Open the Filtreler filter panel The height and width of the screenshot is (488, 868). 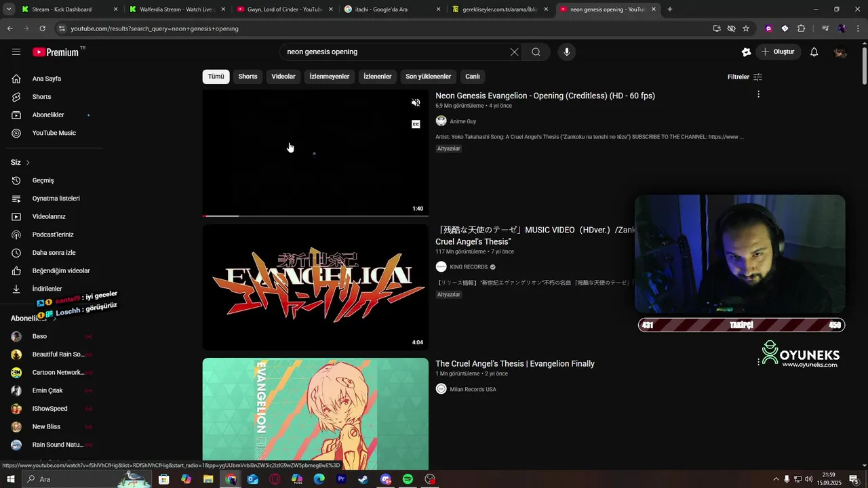pyautogui.click(x=745, y=77)
